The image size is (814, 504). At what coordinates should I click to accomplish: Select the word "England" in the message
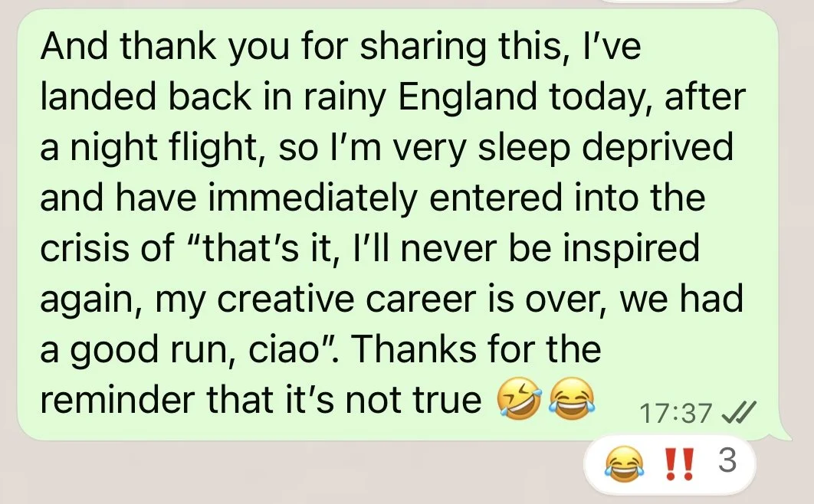[468, 97]
